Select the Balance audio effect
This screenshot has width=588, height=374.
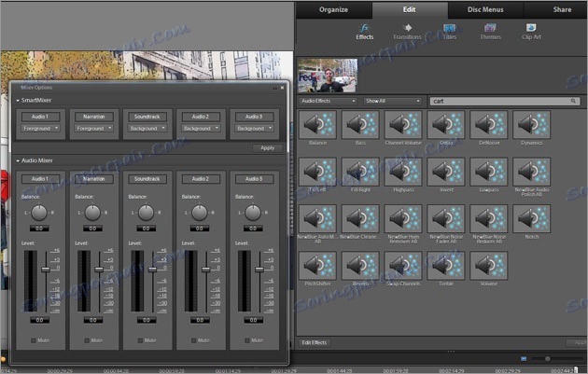318,126
